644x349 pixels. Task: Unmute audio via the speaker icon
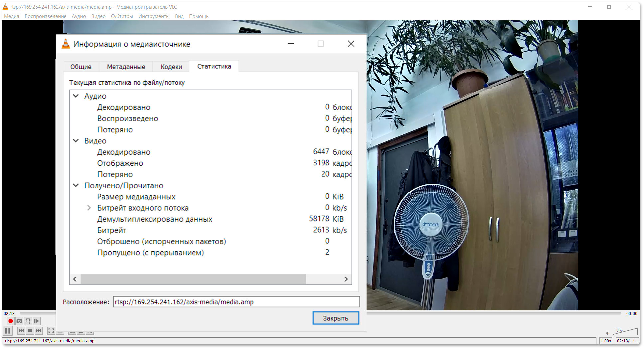[608, 333]
